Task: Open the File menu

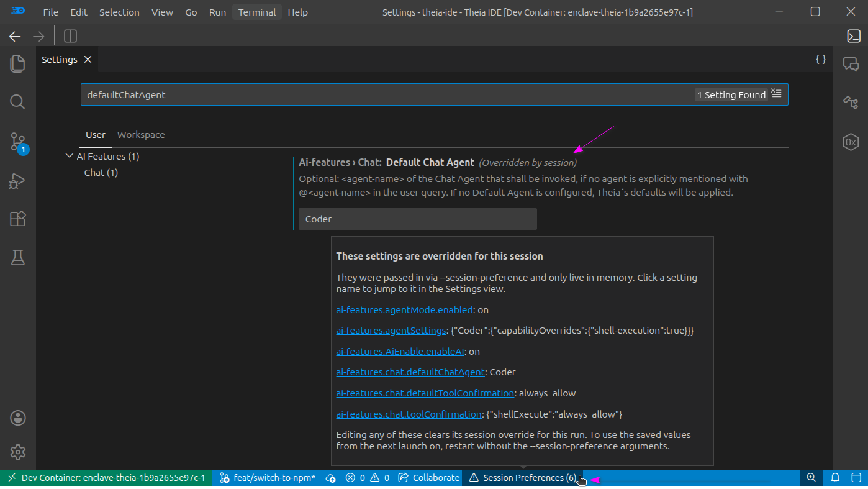Action: point(50,12)
